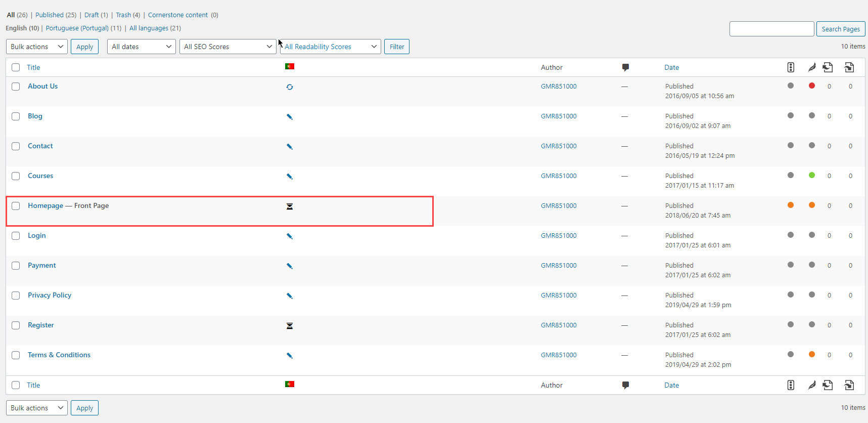Viewport: 868px width, 423px height.
Task: Expand the All SEO Scores dropdown
Action: point(227,47)
